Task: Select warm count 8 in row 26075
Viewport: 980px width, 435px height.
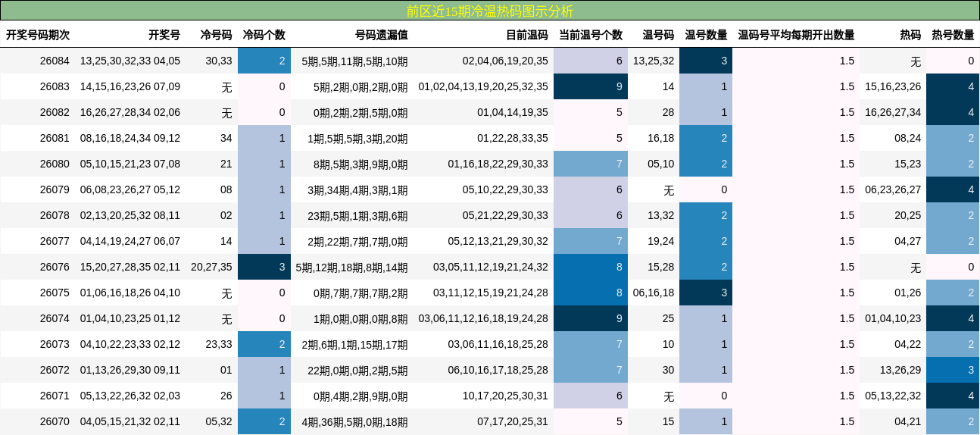Action: (x=591, y=293)
